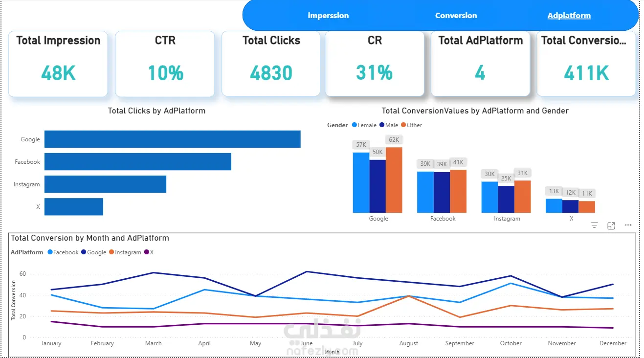Click the 'Total Conversion by Month and AdPlatform' title
This screenshot has width=644, height=358.
(x=90, y=238)
